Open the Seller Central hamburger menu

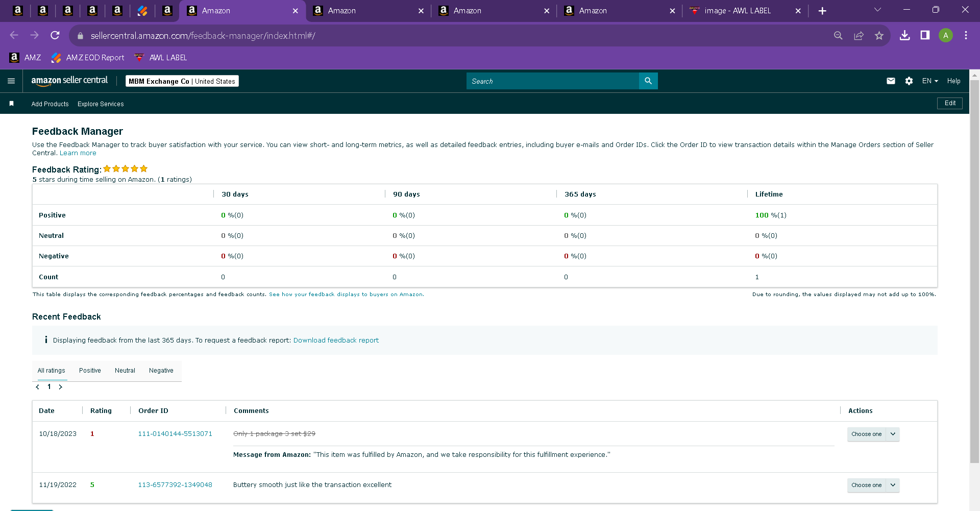coord(11,81)
